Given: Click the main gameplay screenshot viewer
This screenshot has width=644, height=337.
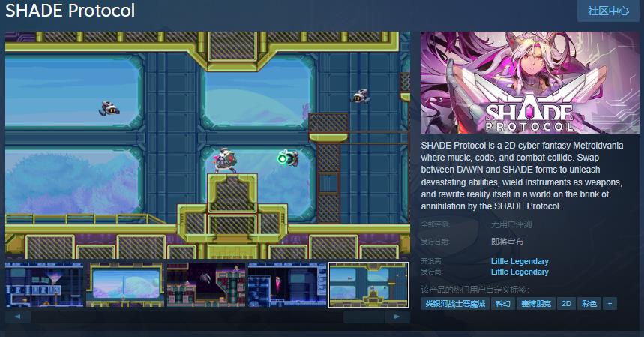Looking at the screenshot, I should click(x=208, y=145).
